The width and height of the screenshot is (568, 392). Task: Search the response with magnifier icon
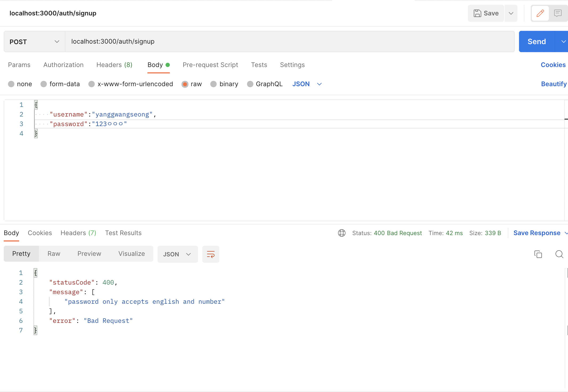(559, 254)
